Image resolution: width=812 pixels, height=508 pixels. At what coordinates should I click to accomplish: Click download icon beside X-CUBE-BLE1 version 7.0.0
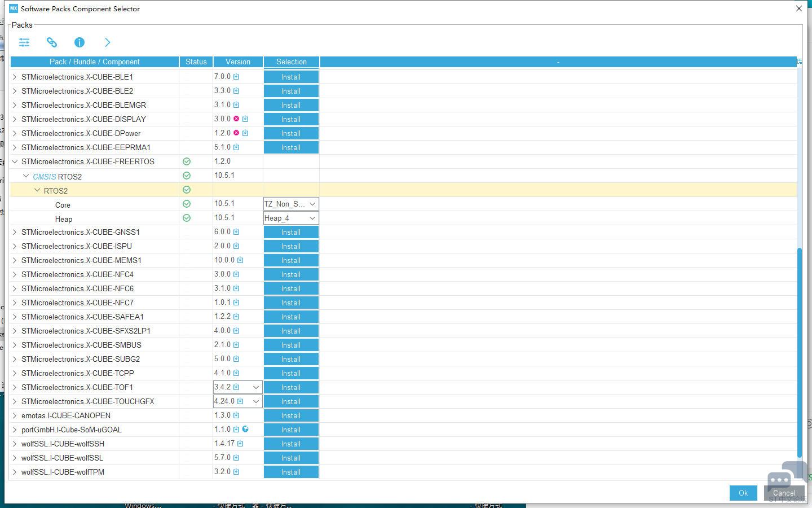pyautogui.click(x=236, y=77)
